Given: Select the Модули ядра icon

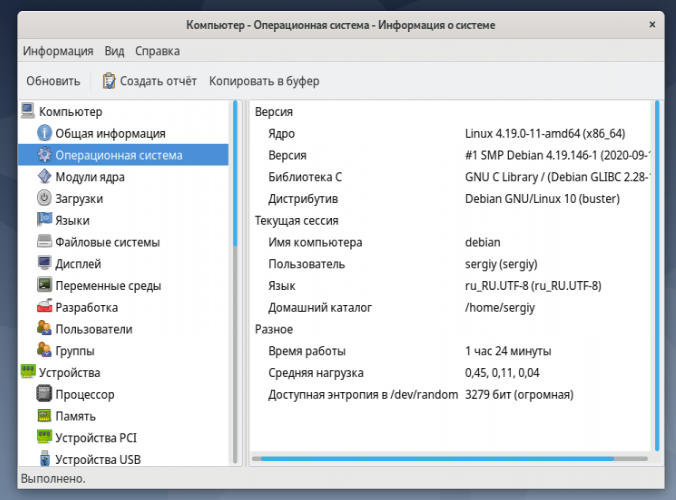Looking at the screenshot, I should (45, 177).
